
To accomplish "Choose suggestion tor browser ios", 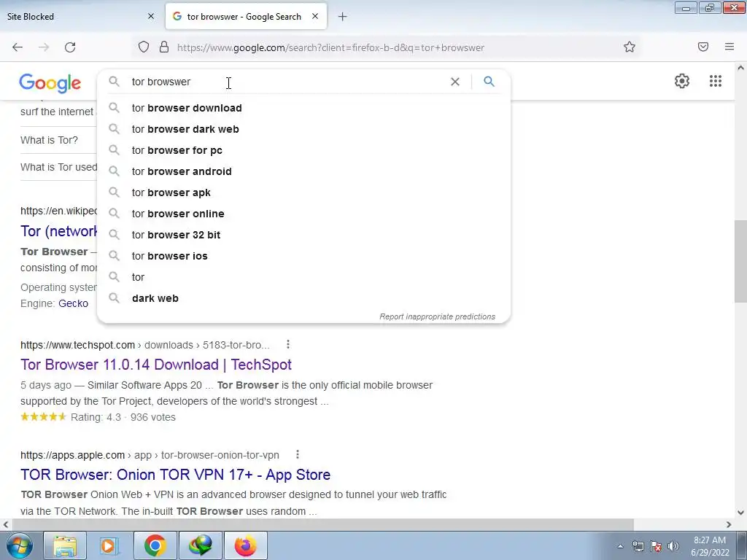I will click(303, 256).
